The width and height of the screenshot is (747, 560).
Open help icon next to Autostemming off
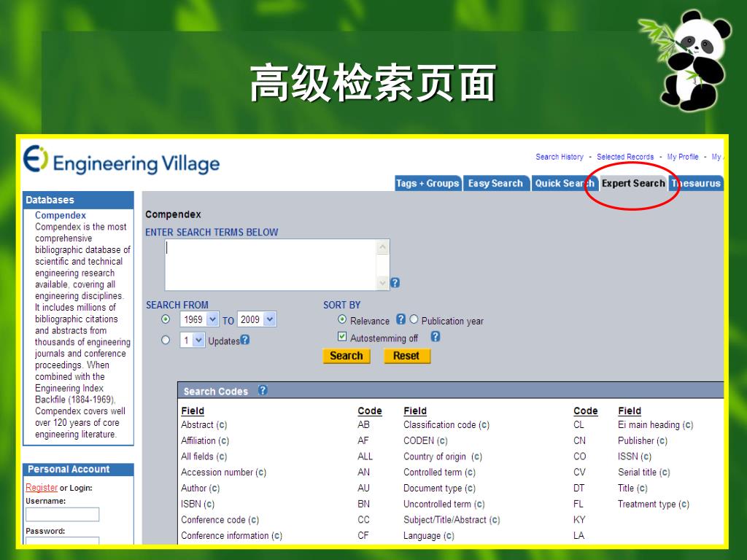tap(436, 337)
